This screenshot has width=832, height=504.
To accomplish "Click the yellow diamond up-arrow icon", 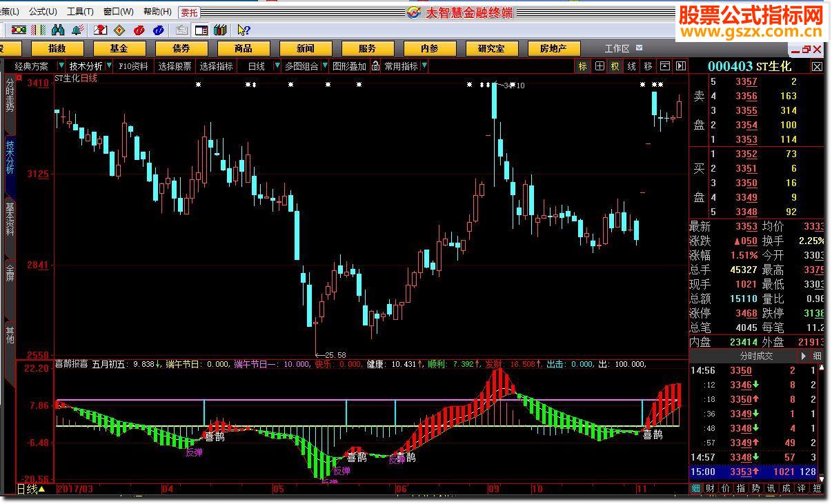I will click(119, 30).
